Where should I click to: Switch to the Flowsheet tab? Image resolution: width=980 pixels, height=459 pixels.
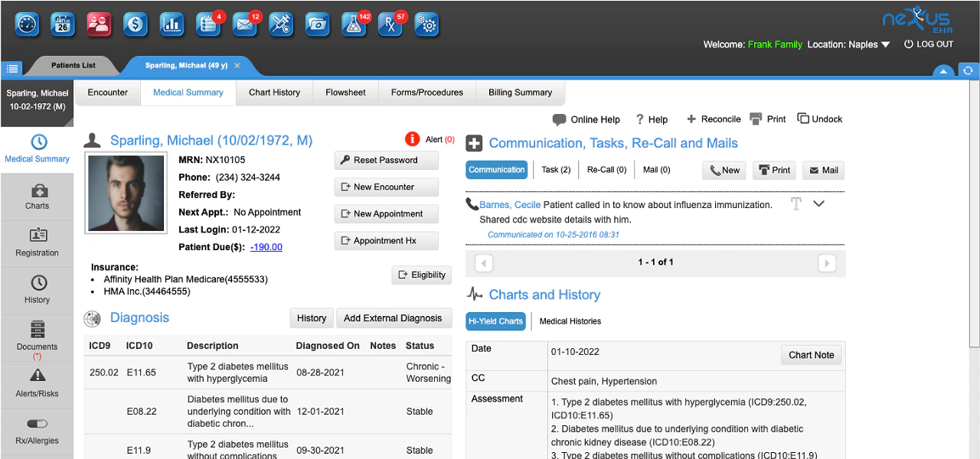coord(345,92)
